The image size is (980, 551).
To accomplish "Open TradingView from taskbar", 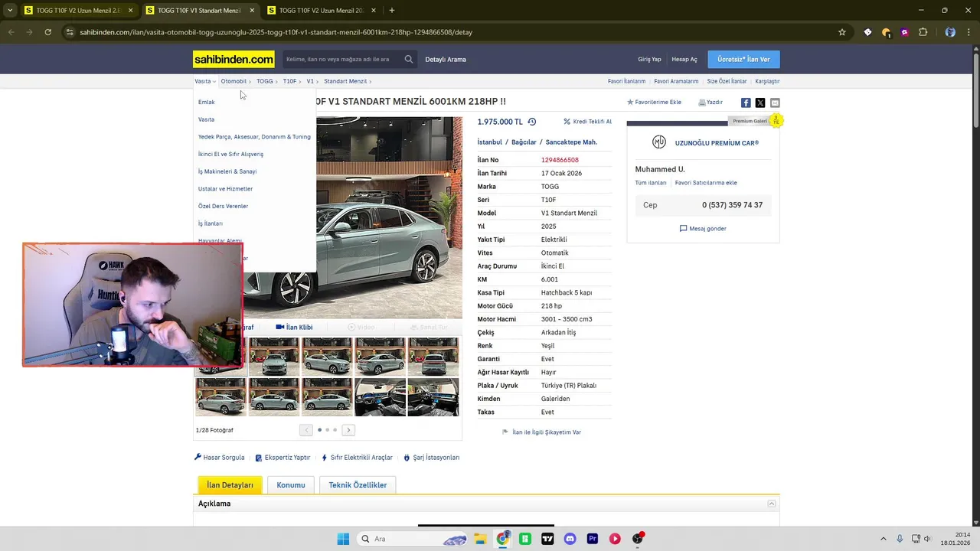I will pyautogui.click(x=547, y=539).
